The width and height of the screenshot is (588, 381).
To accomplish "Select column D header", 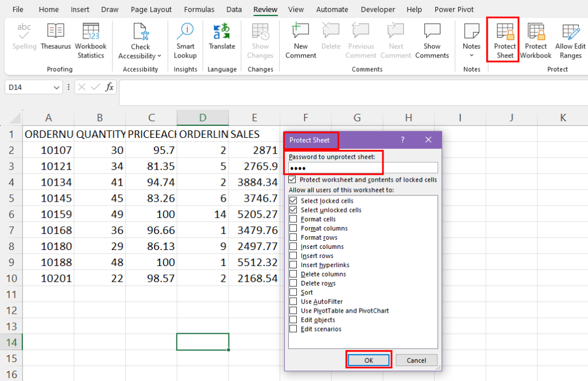I will click(x=203, y=118).
